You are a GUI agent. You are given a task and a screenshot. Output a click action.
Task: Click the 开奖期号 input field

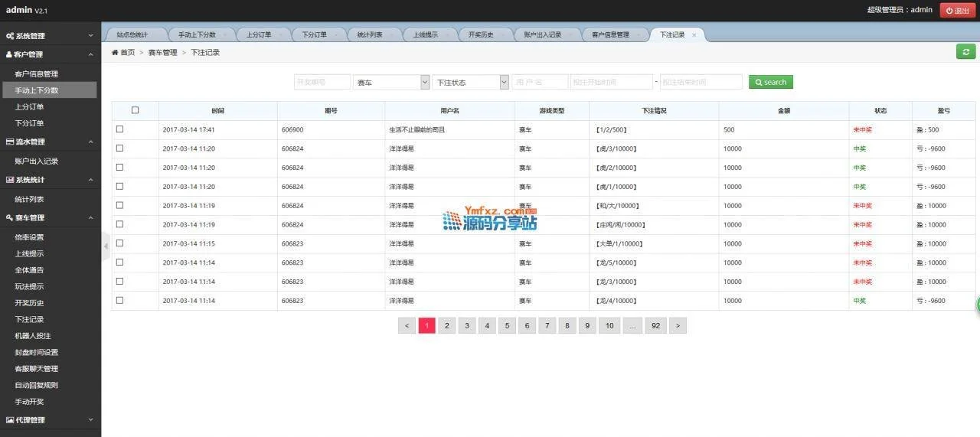[x=322, y=82]
